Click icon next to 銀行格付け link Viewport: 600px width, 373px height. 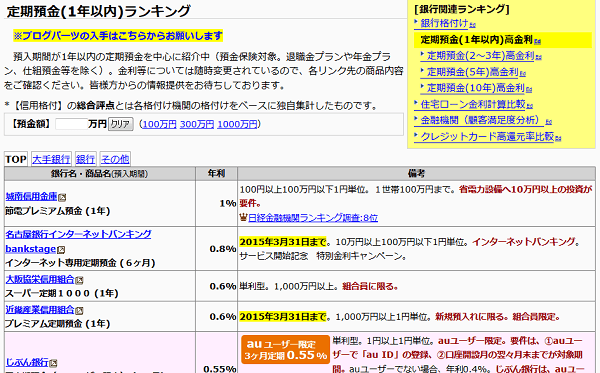point(473,25)
